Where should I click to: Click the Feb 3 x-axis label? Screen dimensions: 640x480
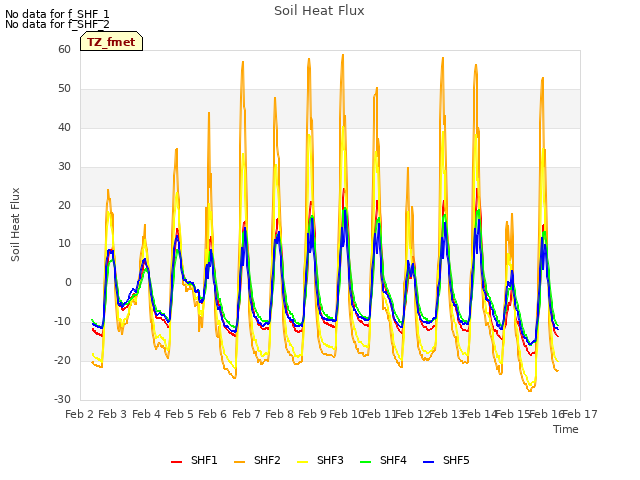point(113,414)
